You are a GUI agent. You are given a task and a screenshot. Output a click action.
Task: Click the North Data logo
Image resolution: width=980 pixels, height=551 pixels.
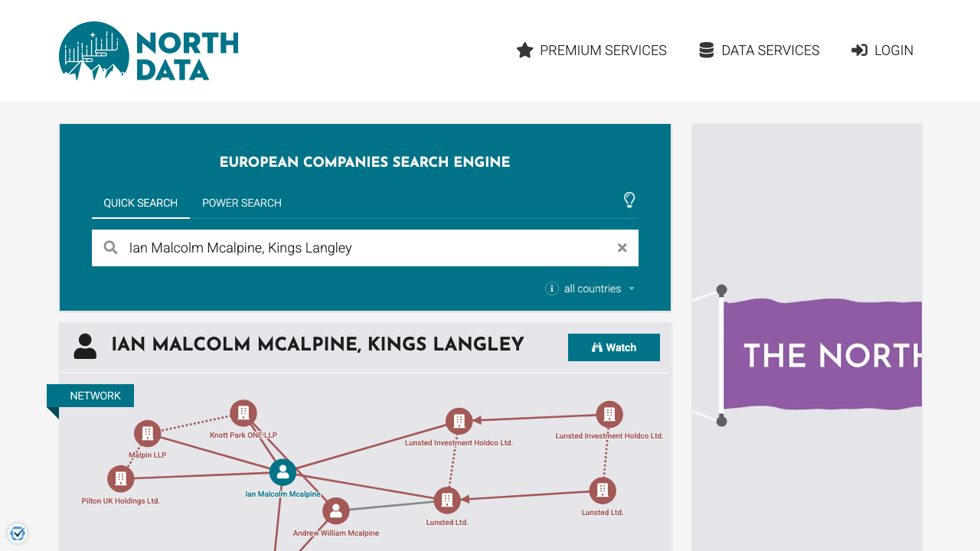point(149,51)
